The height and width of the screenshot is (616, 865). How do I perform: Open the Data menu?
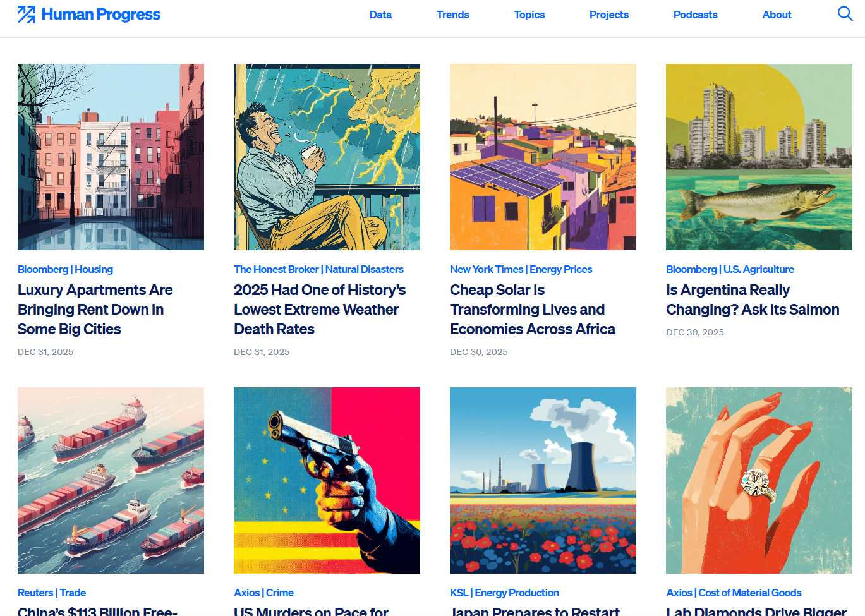(380, 15)
